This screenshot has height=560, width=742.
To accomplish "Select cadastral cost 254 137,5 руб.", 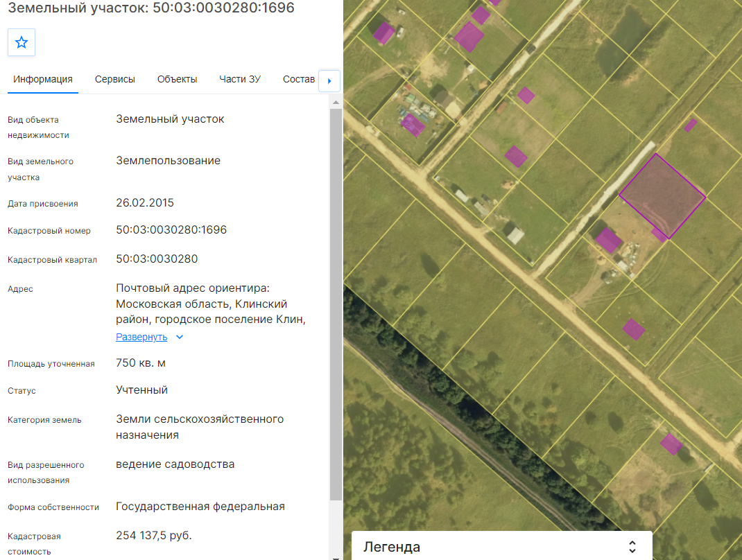I will click(x=154, y=536).
